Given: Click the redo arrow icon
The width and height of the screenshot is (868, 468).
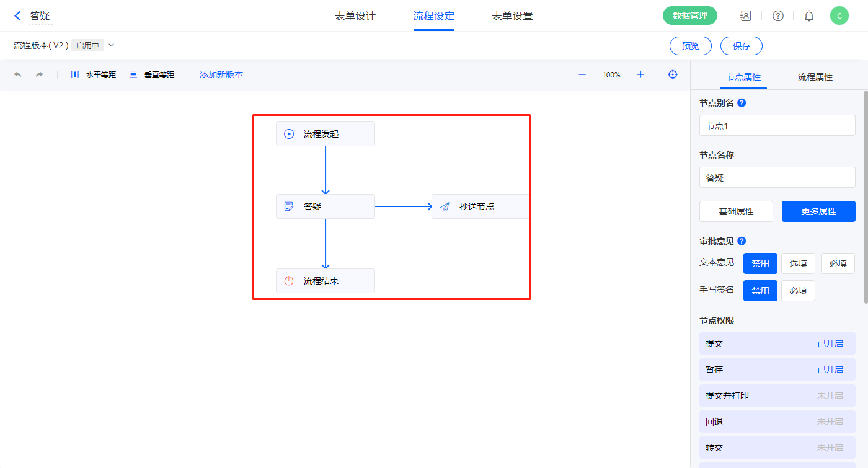Looking at the screenshot, I should click(x=40, y=74).
